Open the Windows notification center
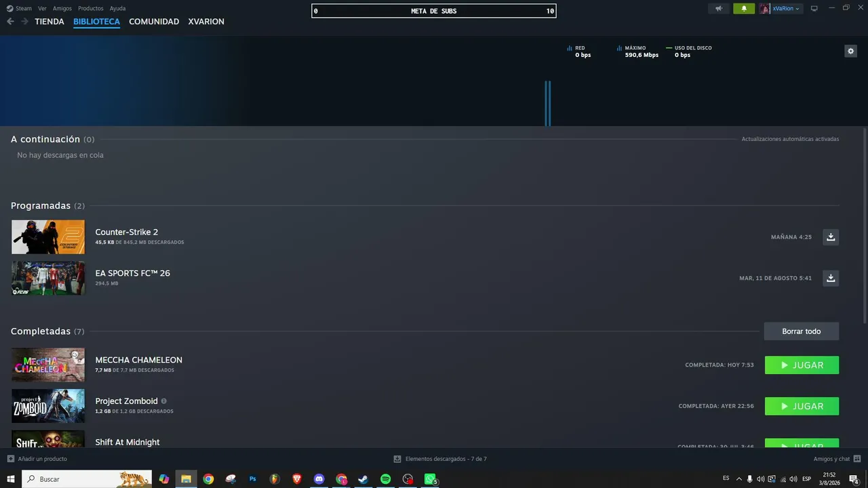 [x=854, y=479]
